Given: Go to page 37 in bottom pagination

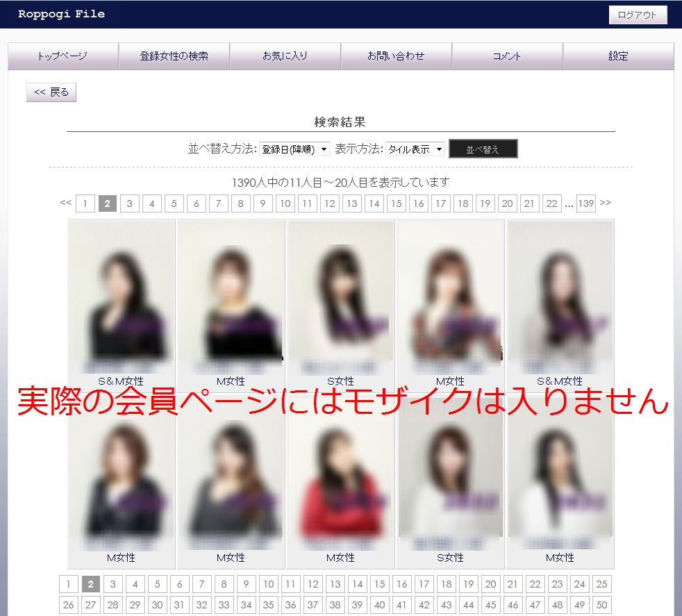Looking at the screenshot, I should pos(313,605).
